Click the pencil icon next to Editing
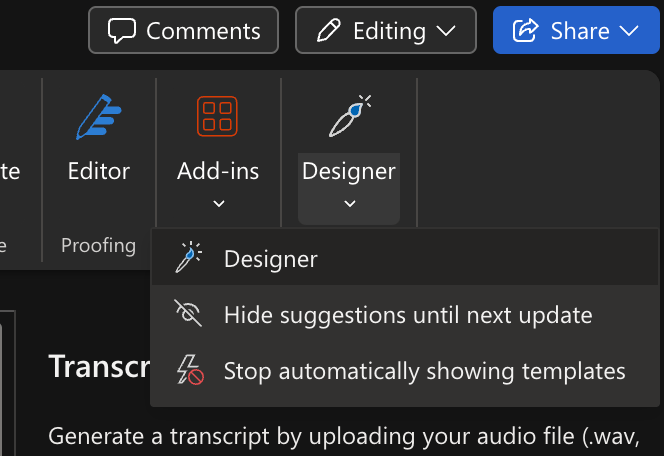Viewport: 664px width, 456px height. click(x=329, y=30)
